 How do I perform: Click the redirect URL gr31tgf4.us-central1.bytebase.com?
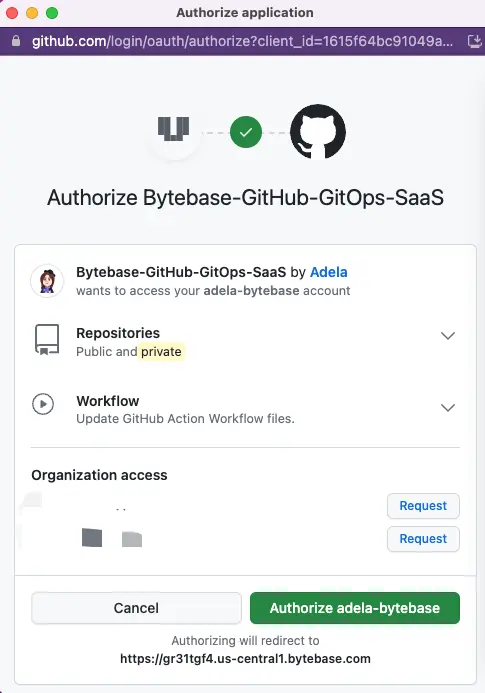point(245,659)
